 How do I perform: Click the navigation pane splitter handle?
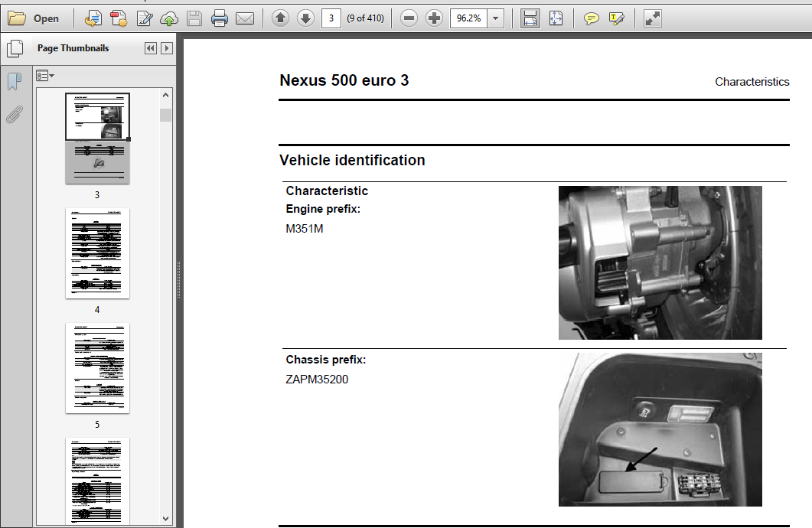pyautogui.click(x=178, y=279)
